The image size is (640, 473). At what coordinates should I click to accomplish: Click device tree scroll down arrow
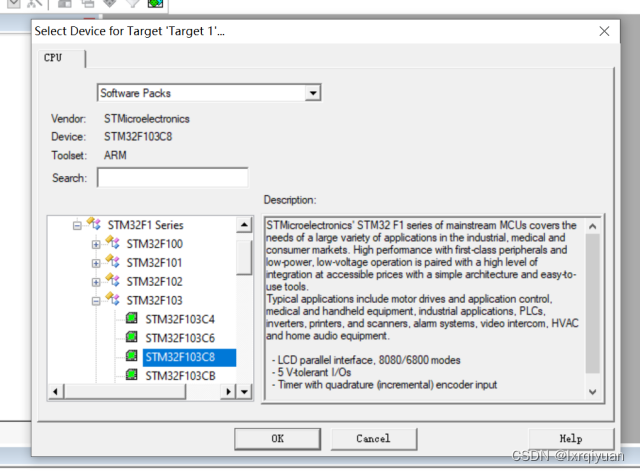244,392
